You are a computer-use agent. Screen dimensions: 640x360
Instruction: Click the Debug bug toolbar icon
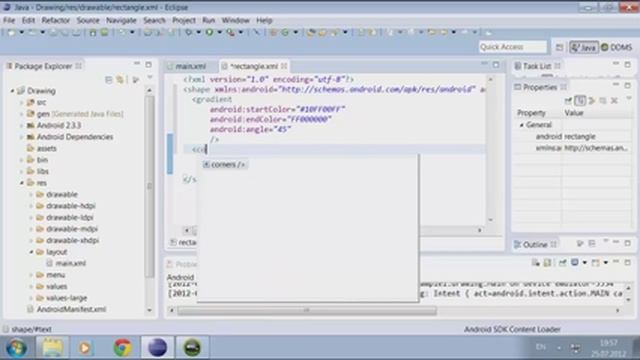click(x=189, y=32)
